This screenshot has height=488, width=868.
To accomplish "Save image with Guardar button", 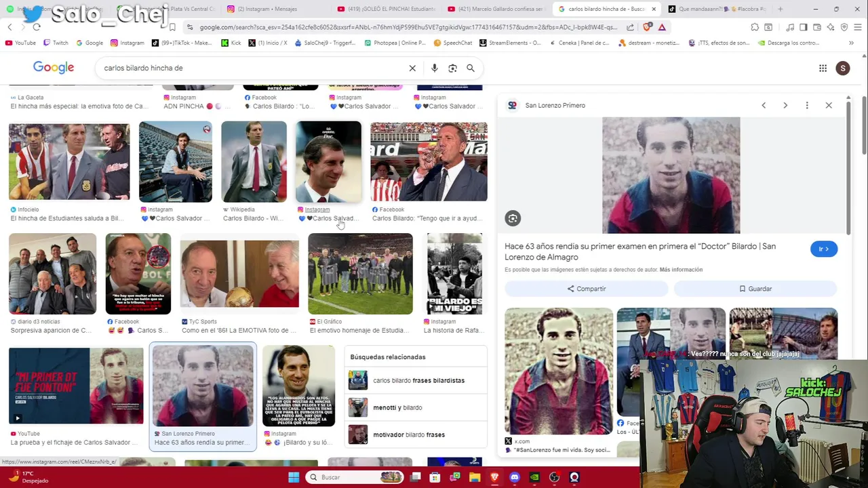I will coord(755,289).
